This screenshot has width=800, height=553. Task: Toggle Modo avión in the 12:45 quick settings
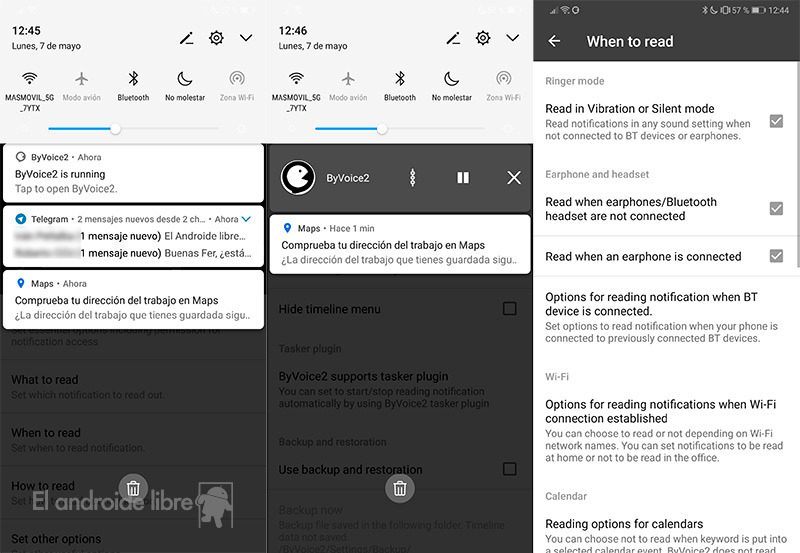[x=82, y=79]
